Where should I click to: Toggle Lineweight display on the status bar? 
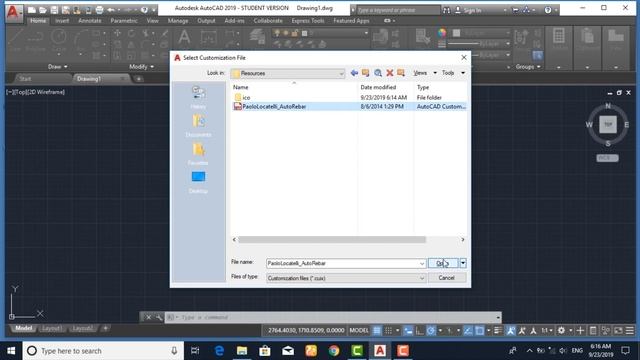coord(498,330)
